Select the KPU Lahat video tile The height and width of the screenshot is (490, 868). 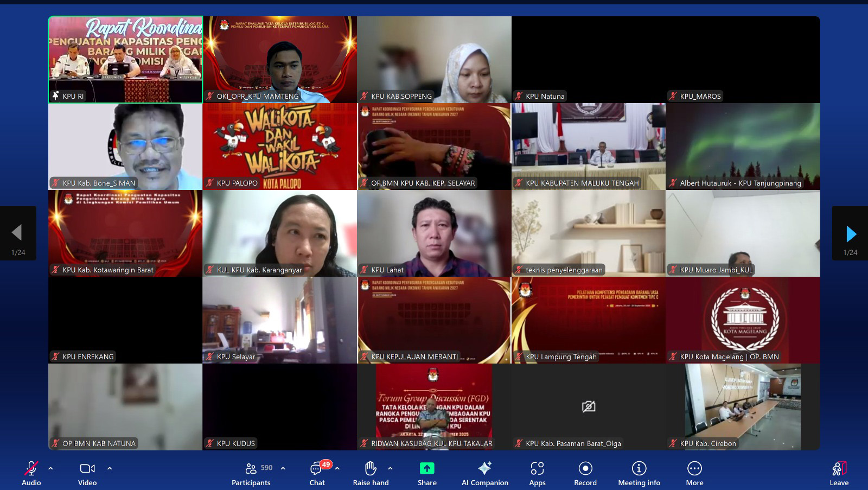coord(434,233)
